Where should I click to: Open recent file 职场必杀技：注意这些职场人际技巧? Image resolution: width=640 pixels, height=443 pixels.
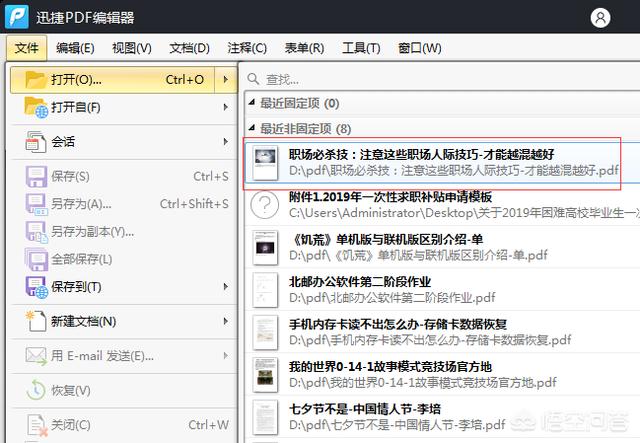click(x=442, y=163)
